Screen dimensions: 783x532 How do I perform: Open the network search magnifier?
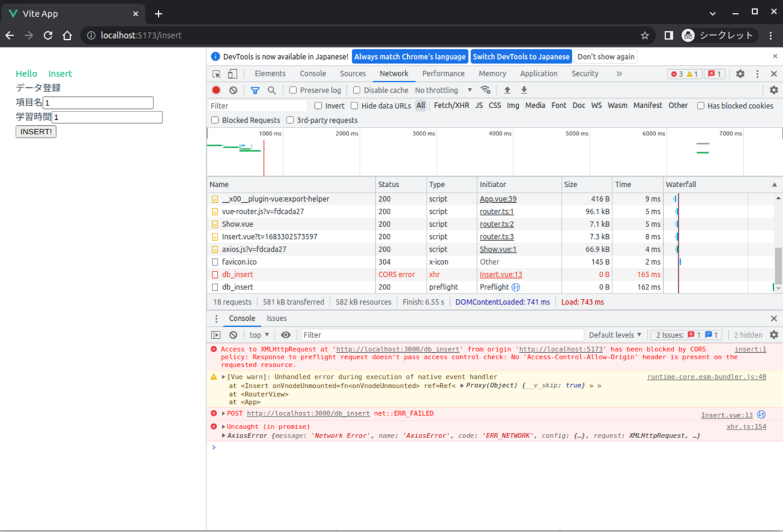coord(272,90)
